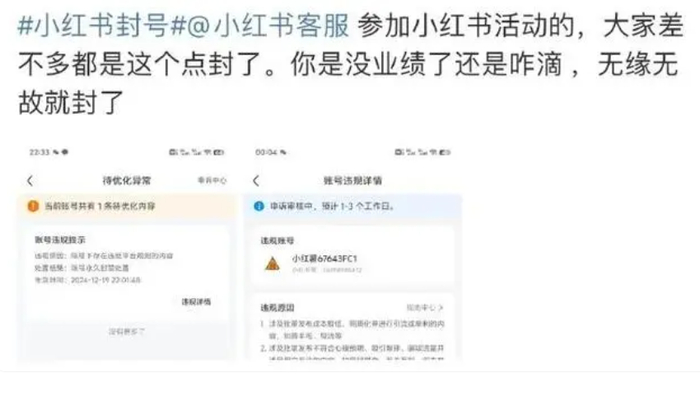The height and width of the screenshot is (401, 700).
Task: Open the top-right link on the 待优化异常 header
Action: (x=212, y=180)
